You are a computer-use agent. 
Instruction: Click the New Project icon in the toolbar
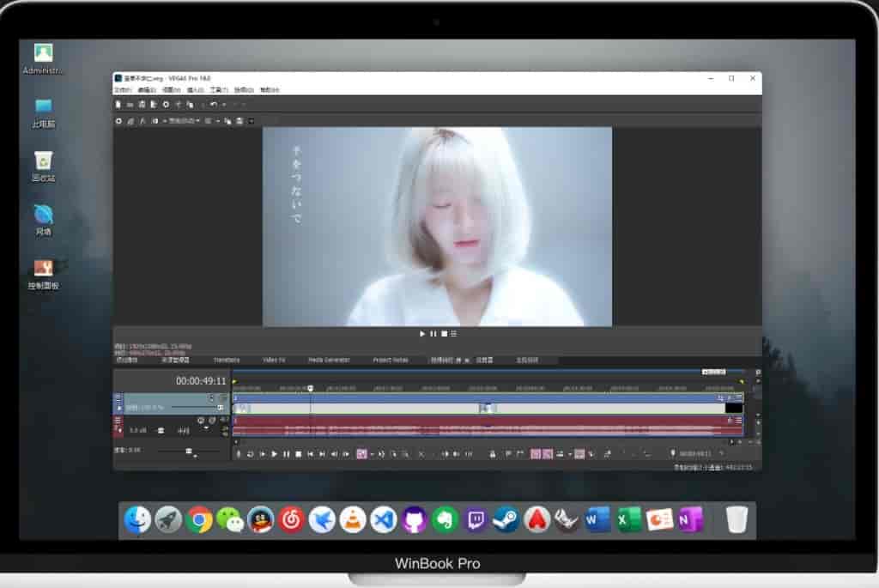(118, 104)
